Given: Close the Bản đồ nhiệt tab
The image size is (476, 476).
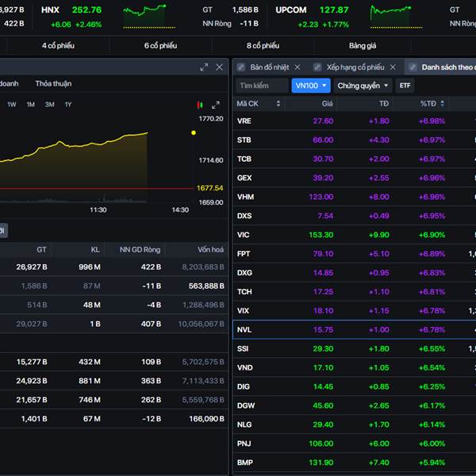Looking at the screenshot, I should 297,67.
